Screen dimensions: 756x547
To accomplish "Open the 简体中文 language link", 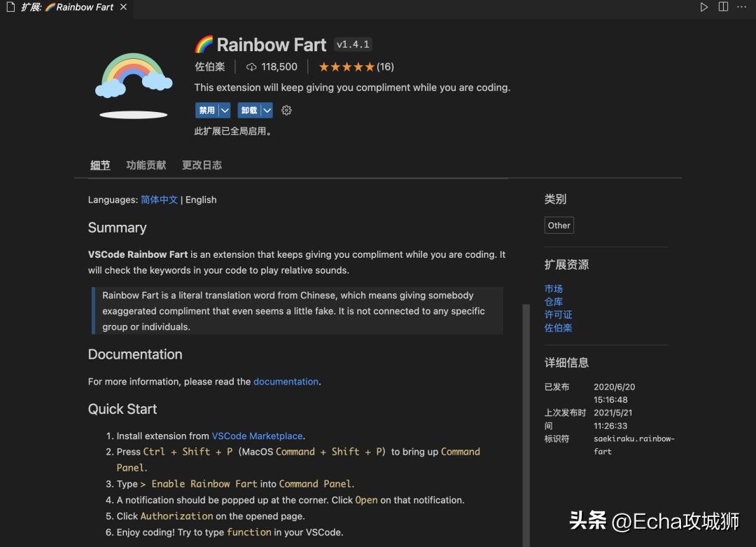I will (x=160, y=200).
